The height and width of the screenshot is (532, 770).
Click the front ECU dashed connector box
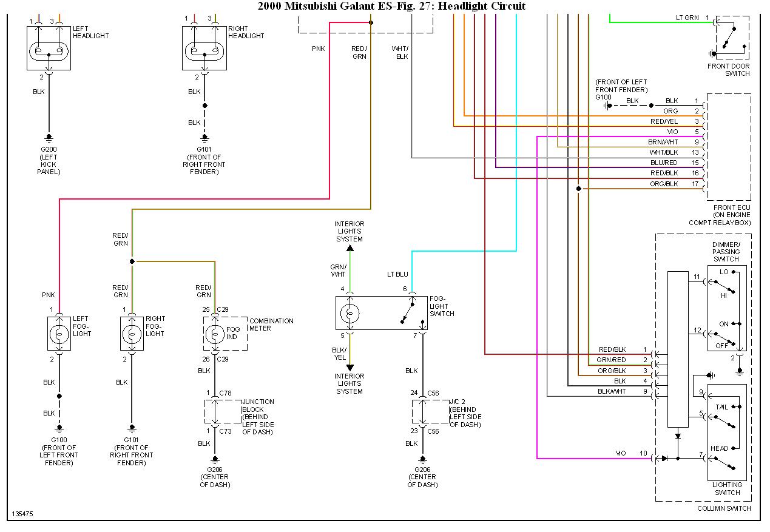(728, 147)
